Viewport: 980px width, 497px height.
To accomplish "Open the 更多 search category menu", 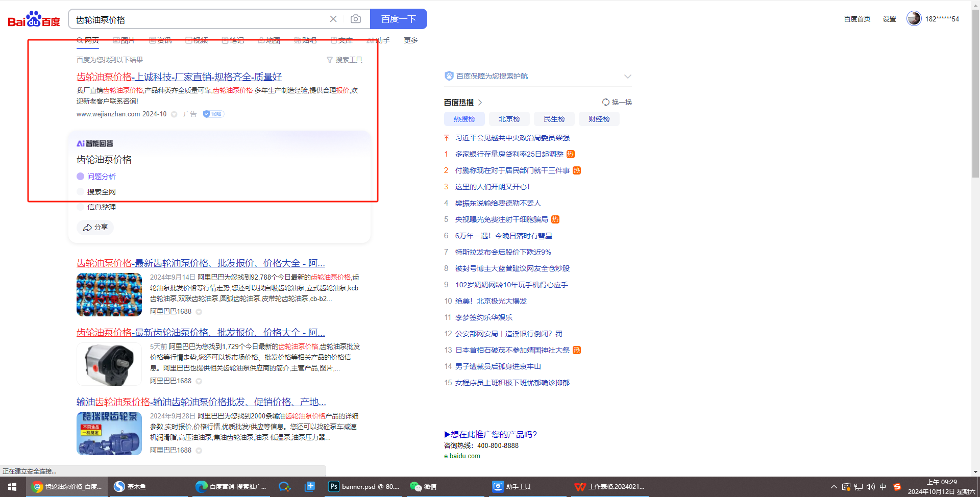I will click(410, 40).
